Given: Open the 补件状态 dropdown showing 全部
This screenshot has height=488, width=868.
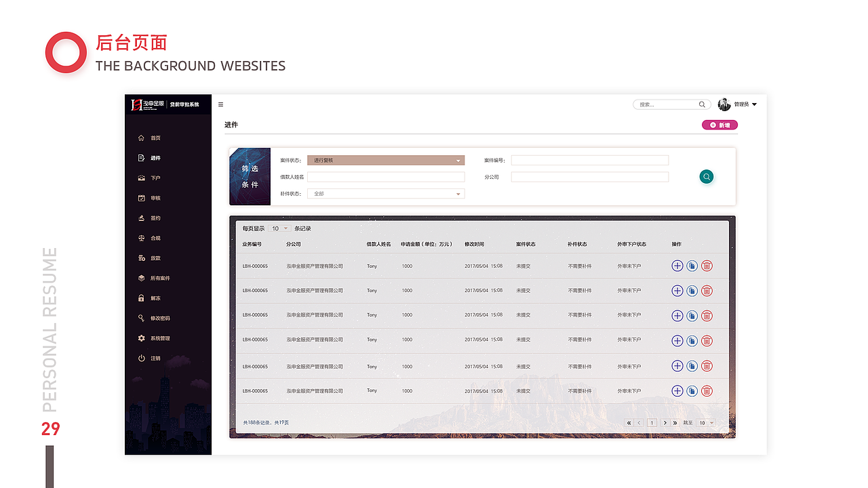Looking at the screenshot, I should tap(386, 194).
